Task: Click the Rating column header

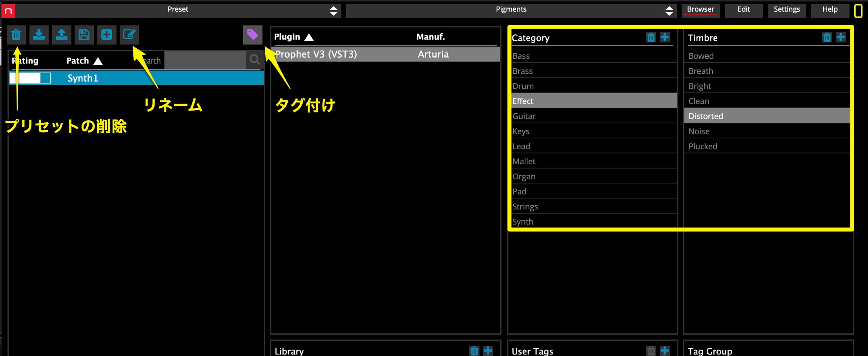Action: point(25,61)
